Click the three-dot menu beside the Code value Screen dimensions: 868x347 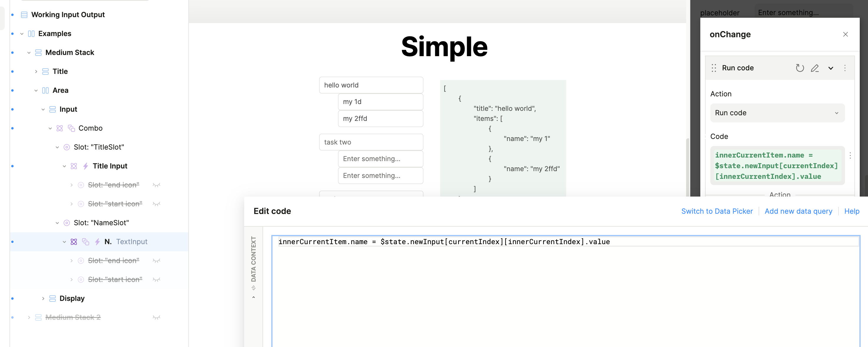[x=850, y=155]
